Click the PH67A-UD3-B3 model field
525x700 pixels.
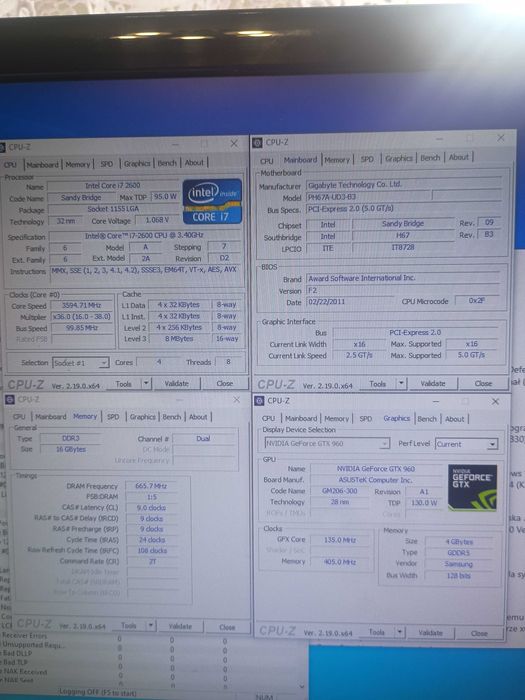click(369, 197)
